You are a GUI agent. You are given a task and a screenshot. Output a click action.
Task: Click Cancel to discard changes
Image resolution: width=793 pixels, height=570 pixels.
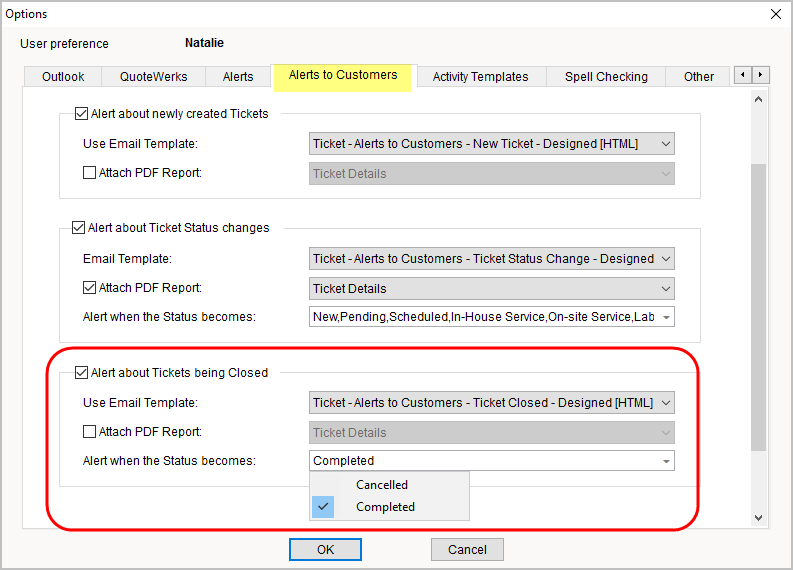(467, 549)
